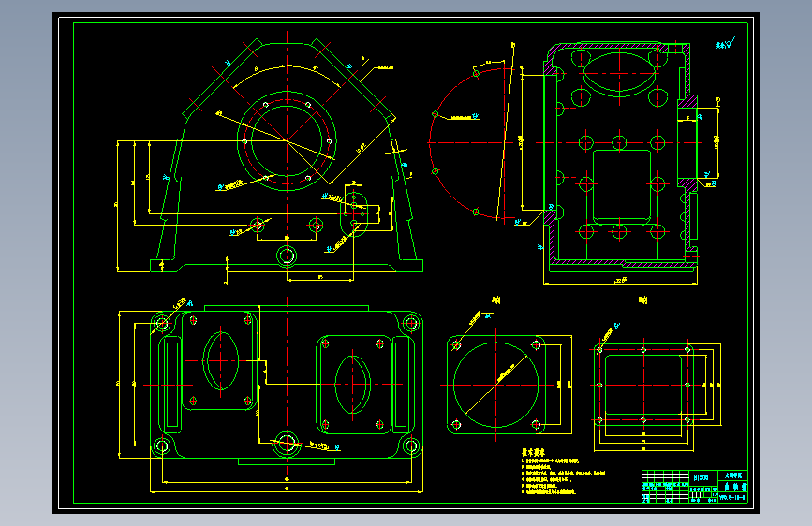Click the square flange with large circle, A-direction view
Image resolution: width=812 pixels, height=526 pixels.
[x=496, y=385]
